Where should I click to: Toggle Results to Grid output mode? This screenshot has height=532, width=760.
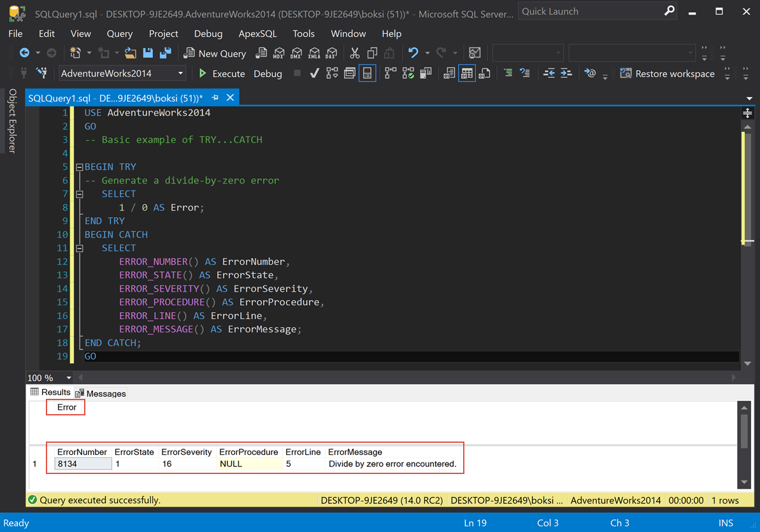pyautogui.click(x=467, y=73)
